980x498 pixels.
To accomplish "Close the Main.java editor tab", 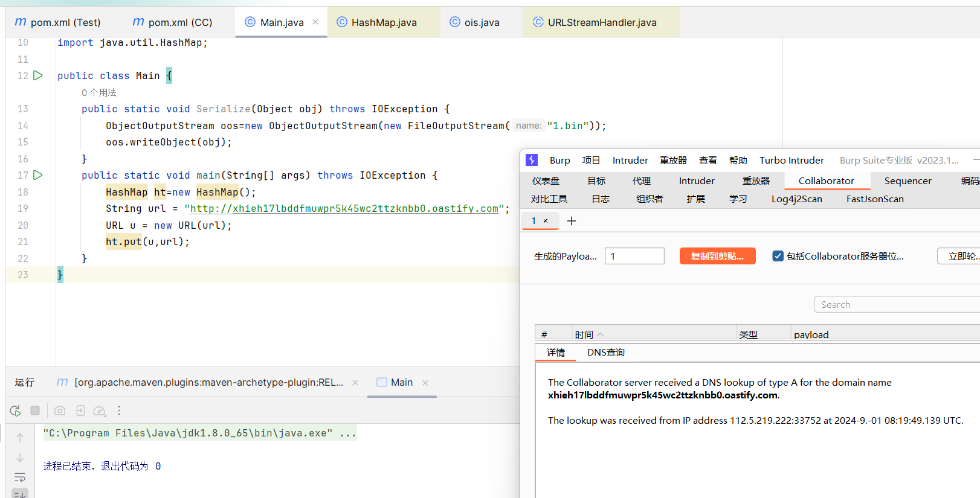I will point(315,22).
